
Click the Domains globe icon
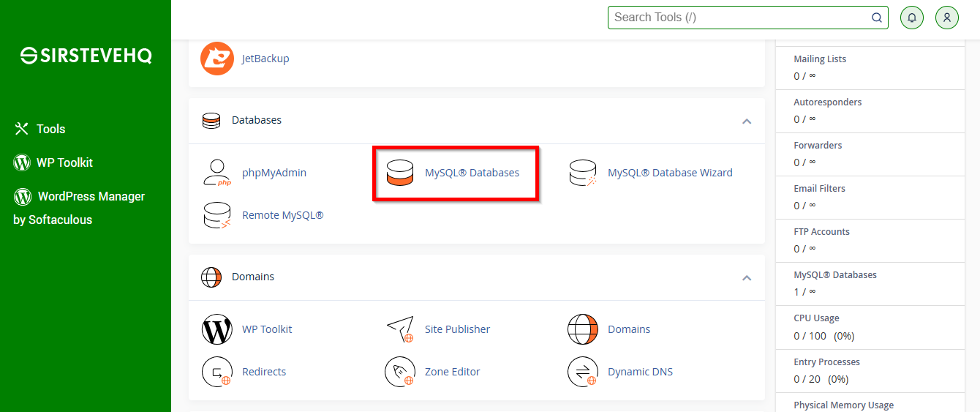point(583,329)
